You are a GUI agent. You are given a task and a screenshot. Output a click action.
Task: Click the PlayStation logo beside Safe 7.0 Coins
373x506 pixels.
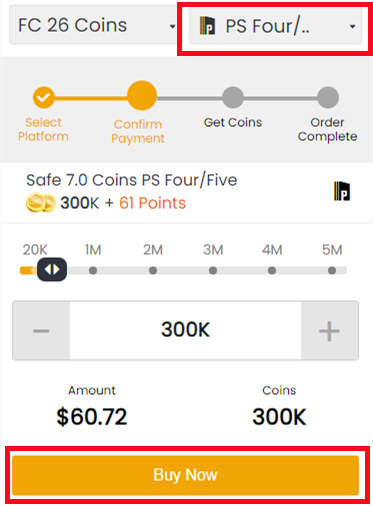point(342,191)
